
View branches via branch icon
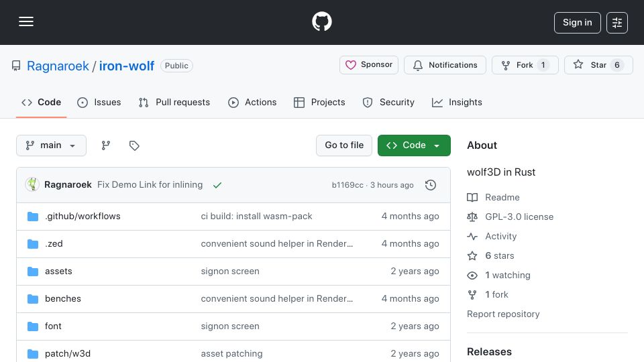(x=106, y=145)
